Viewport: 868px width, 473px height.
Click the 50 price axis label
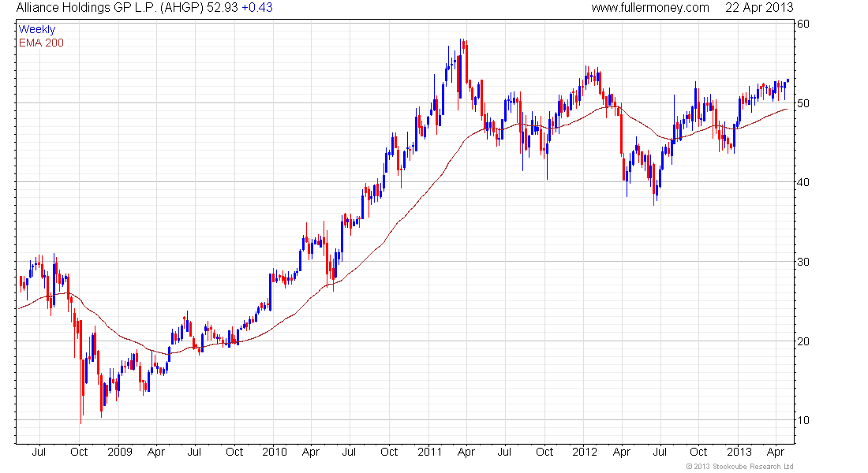coord(803,103)
